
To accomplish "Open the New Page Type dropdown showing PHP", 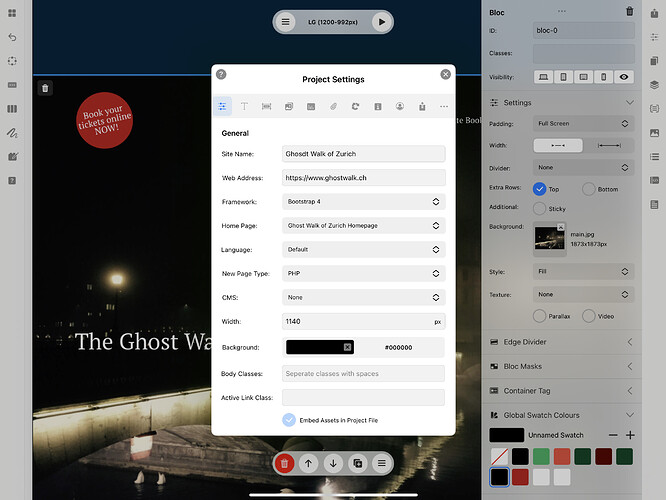I will pos(363,273).
